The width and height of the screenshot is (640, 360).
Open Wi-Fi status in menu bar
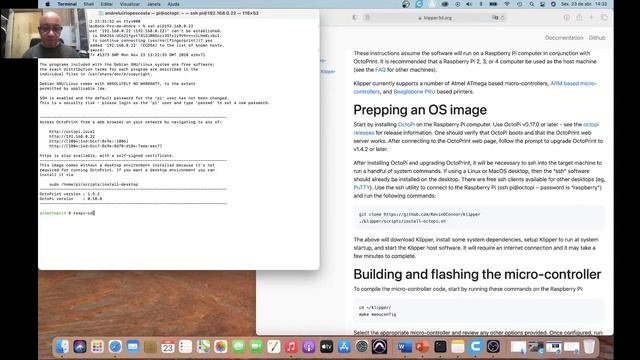click(x=507, y=4)
